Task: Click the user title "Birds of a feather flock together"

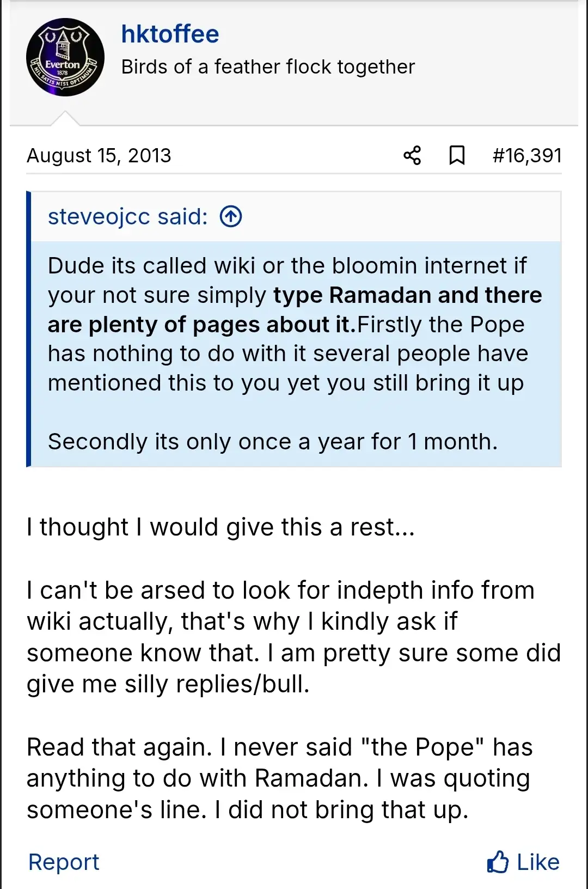Action: 268,67
